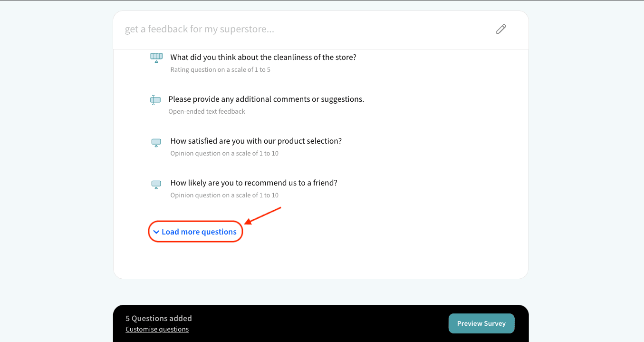644x342 pixels.
Task: Select the product selection satisfaction question
Action: pyautogui.click(x=256, y=141)
